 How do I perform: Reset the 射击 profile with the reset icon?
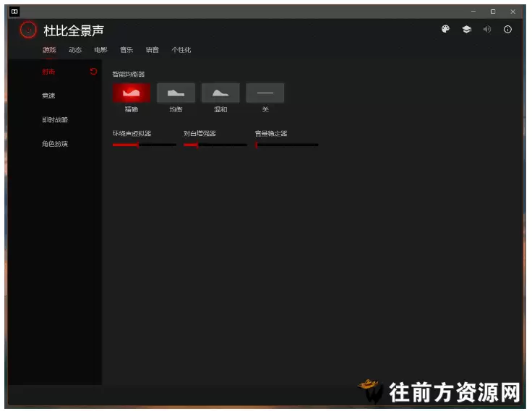94,72
